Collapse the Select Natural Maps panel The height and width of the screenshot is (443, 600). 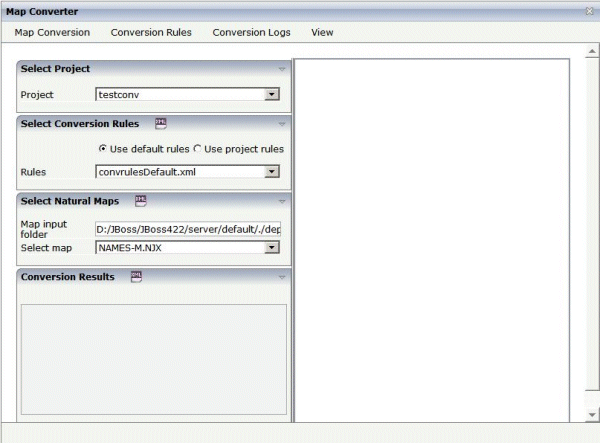click(282, 201)
